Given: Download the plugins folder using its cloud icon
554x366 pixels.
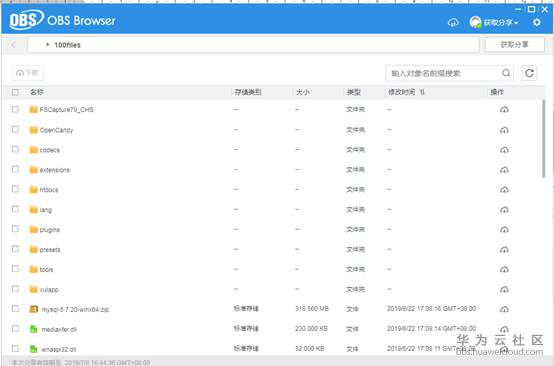Looking at the screenshot, I should pos(504,230).
